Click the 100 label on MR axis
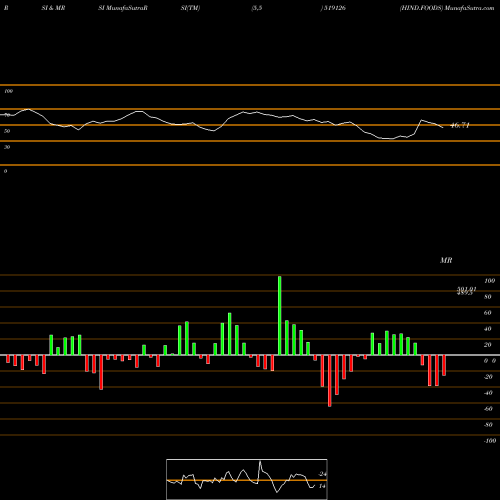 pyautogui.click(x=489, y=281)
